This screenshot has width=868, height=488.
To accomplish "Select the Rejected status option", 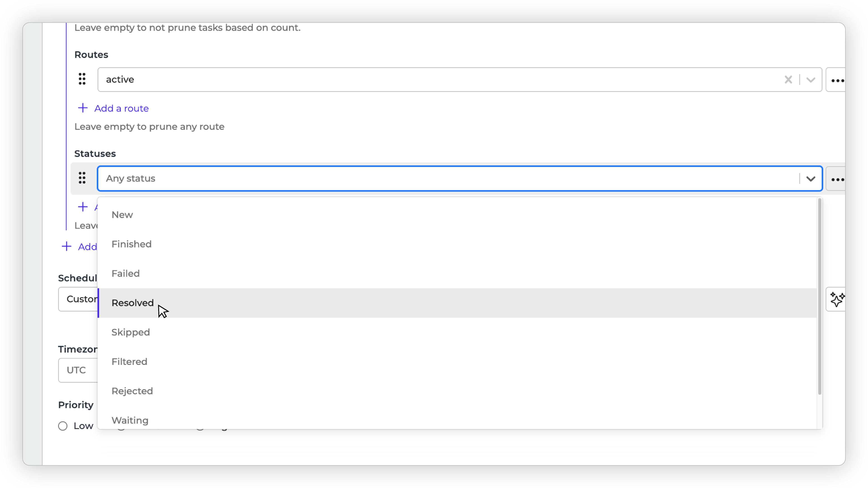I will click(132, 391).
